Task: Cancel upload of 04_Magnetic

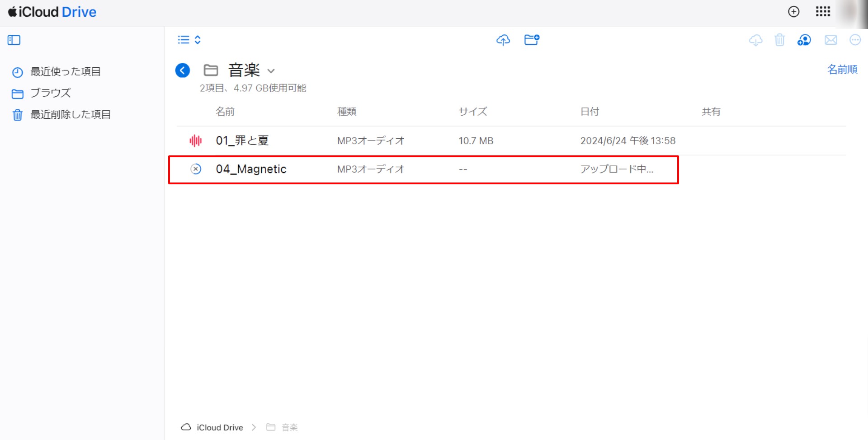Action: pos(196,169)
